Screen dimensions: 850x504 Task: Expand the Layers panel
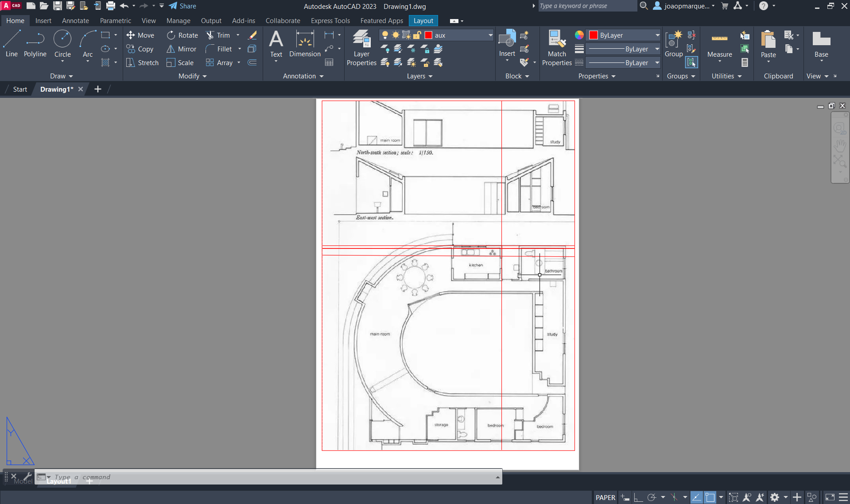(419, 76)
